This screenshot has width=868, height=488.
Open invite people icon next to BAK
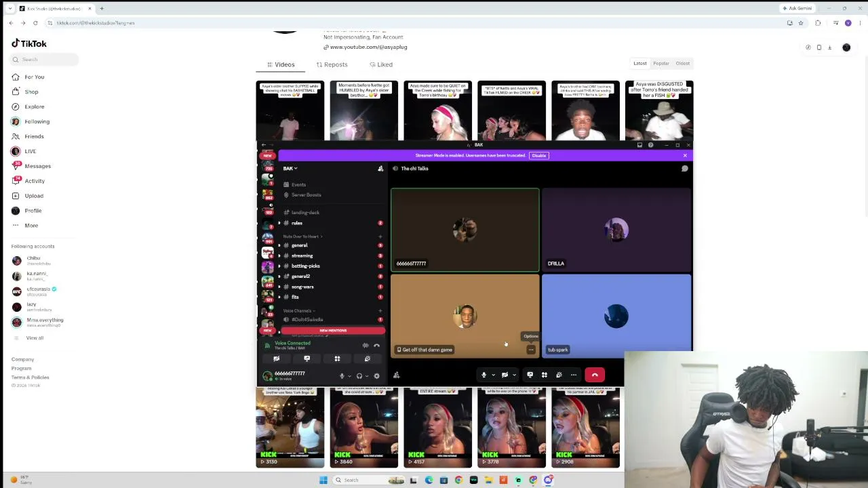point(380,168)
